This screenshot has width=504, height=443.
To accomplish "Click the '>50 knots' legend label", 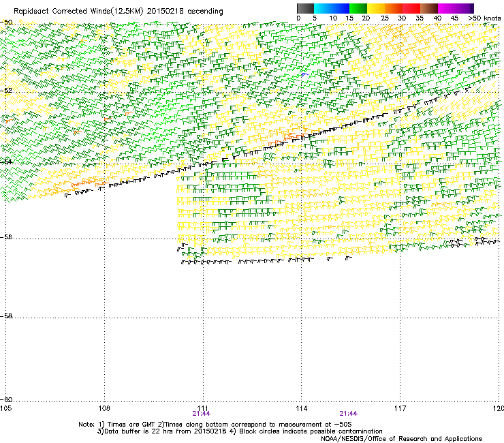I will coord(484,18).
